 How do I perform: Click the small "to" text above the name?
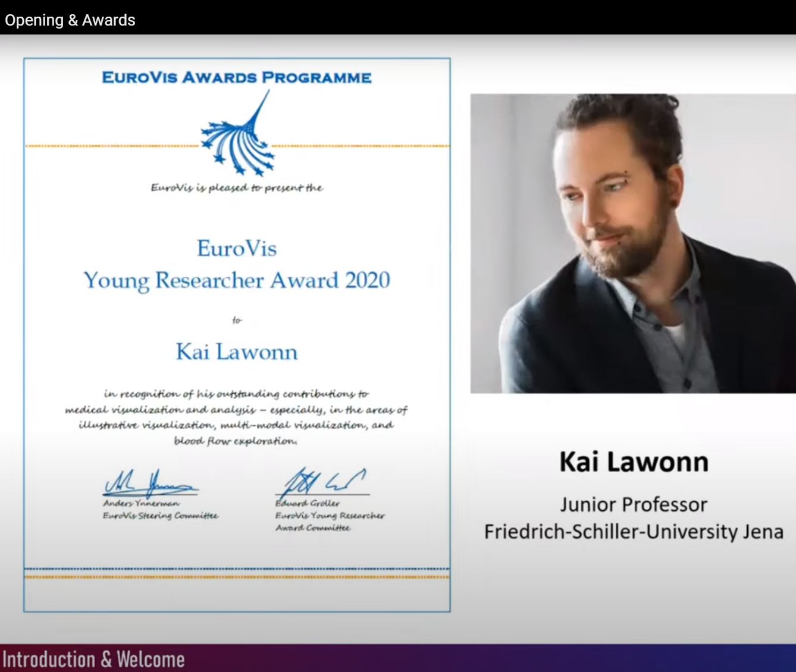point(237,320)
